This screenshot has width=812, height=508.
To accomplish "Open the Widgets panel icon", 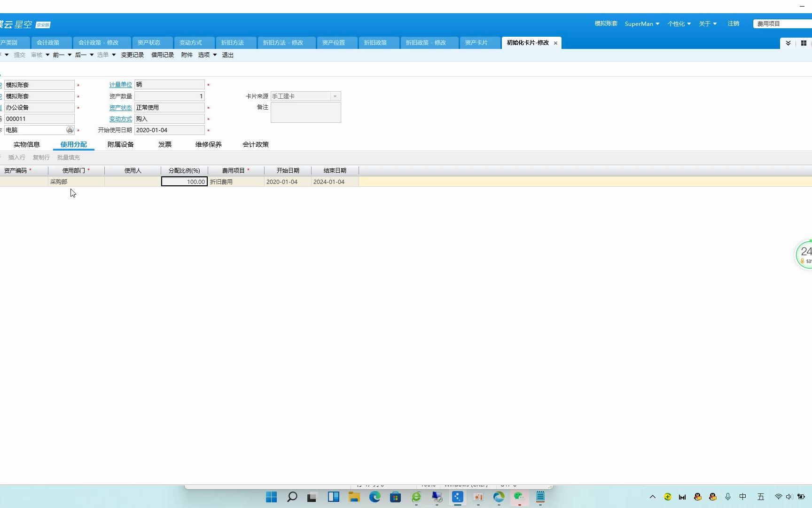I will [333, 497].
